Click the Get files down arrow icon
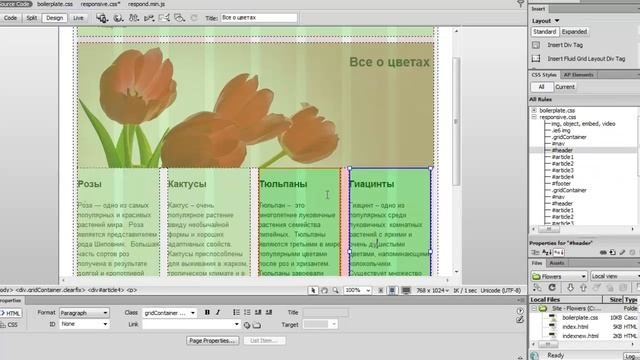The width and height of the screenshot is (640, 360). (570, 288)
